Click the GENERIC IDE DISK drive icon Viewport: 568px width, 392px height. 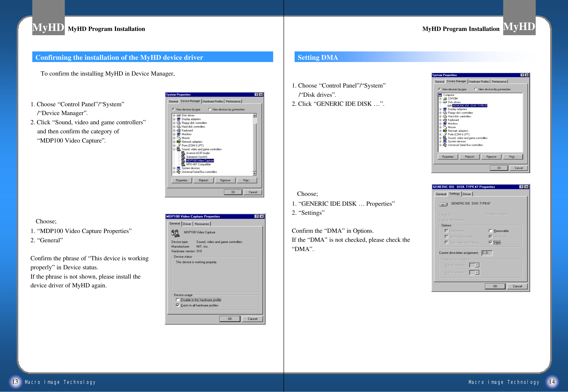pyautogui.click(x=449, y=106)
